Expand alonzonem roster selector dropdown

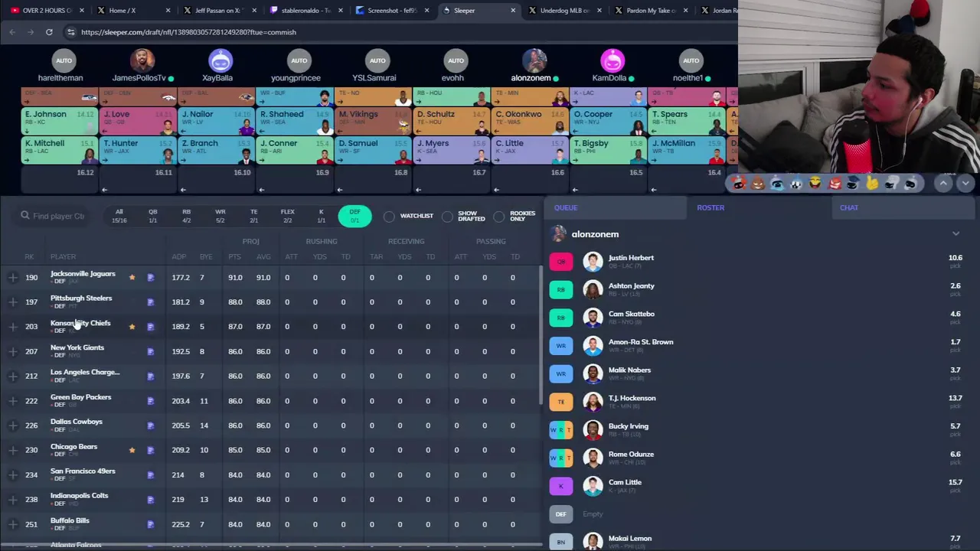955,234
